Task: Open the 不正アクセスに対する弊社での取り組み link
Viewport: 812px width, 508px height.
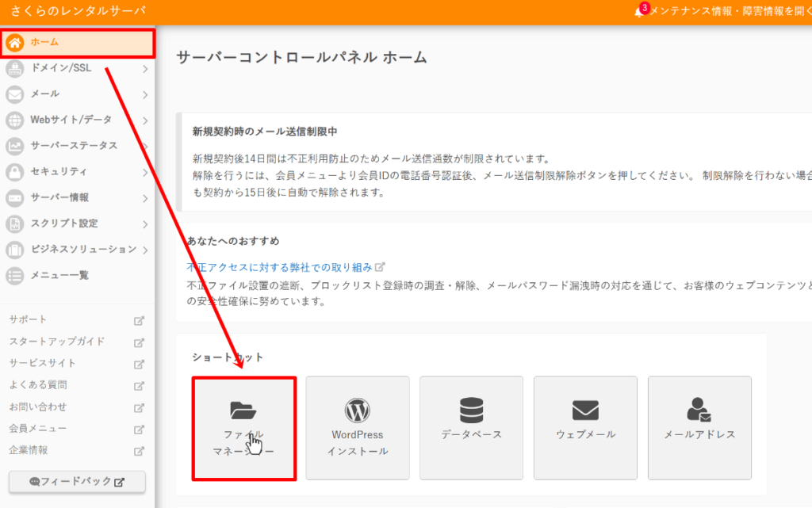Action: pos(280,267)
